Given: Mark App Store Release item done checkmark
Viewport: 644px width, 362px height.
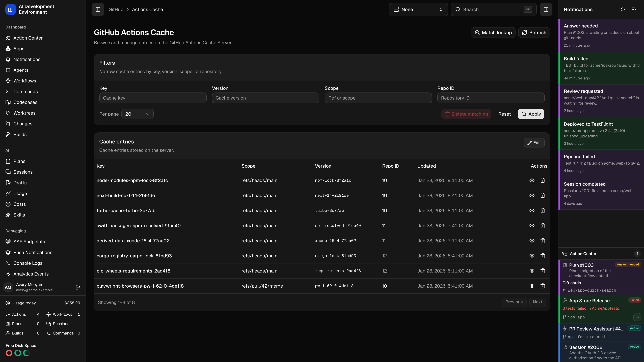Looking at the screenshot, I should [x=637, y=317].
